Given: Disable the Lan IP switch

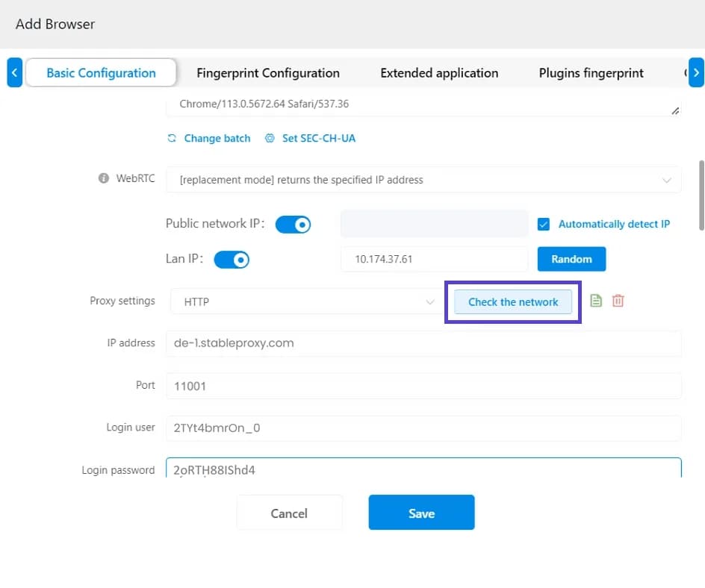Looking at the screenshot, I should point(231,260).
